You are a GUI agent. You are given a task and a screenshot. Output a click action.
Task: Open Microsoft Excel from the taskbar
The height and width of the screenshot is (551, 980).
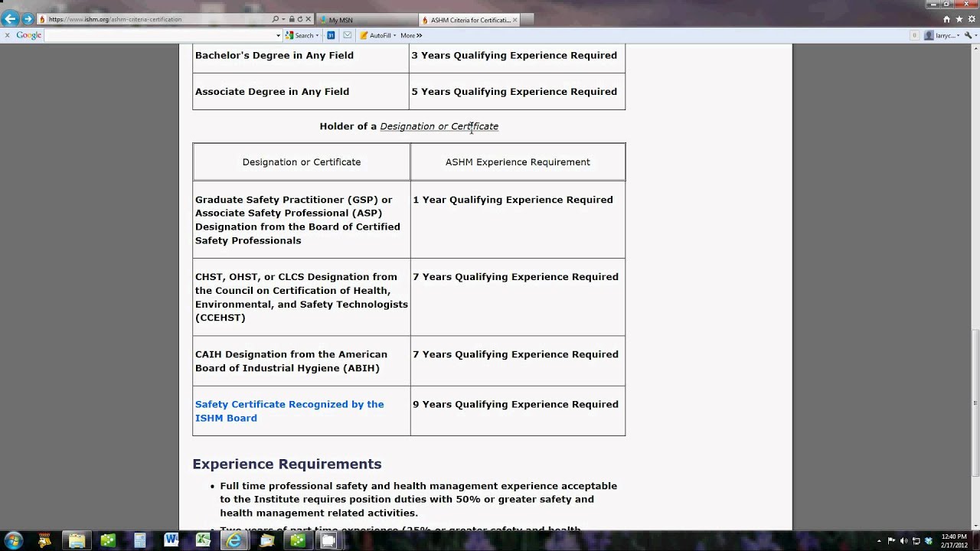click(202, 540)
